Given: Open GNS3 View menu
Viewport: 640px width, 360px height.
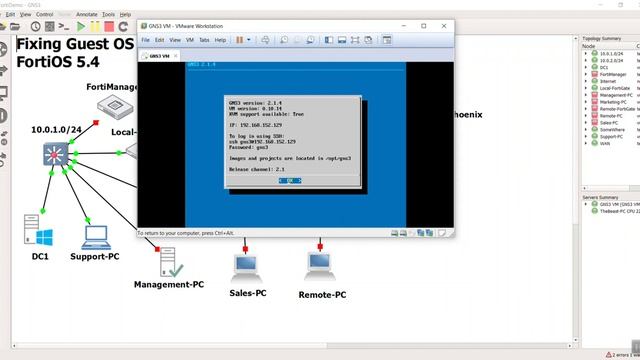Looking at the screenshot, I should pyautogui.click(x=25, y=14).
